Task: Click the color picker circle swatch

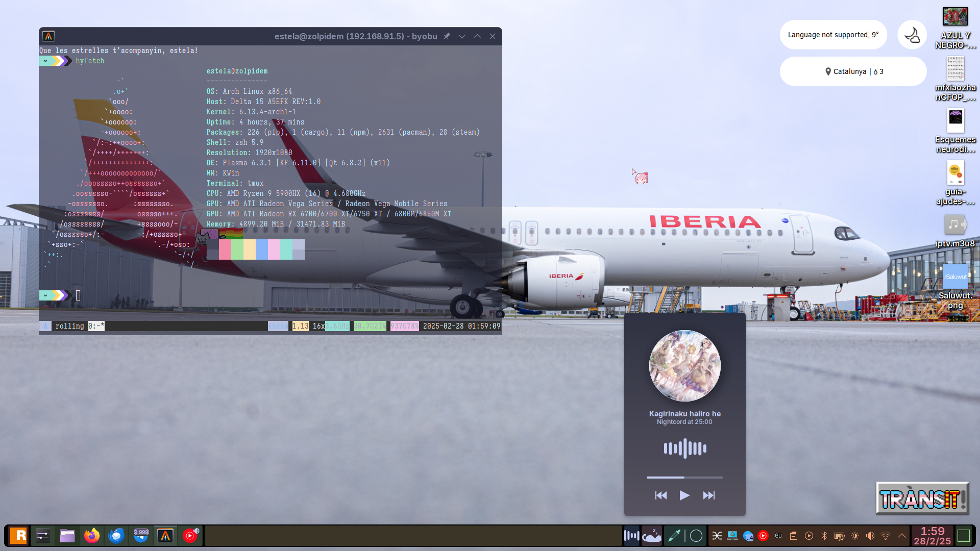Action: click(696, 536)
